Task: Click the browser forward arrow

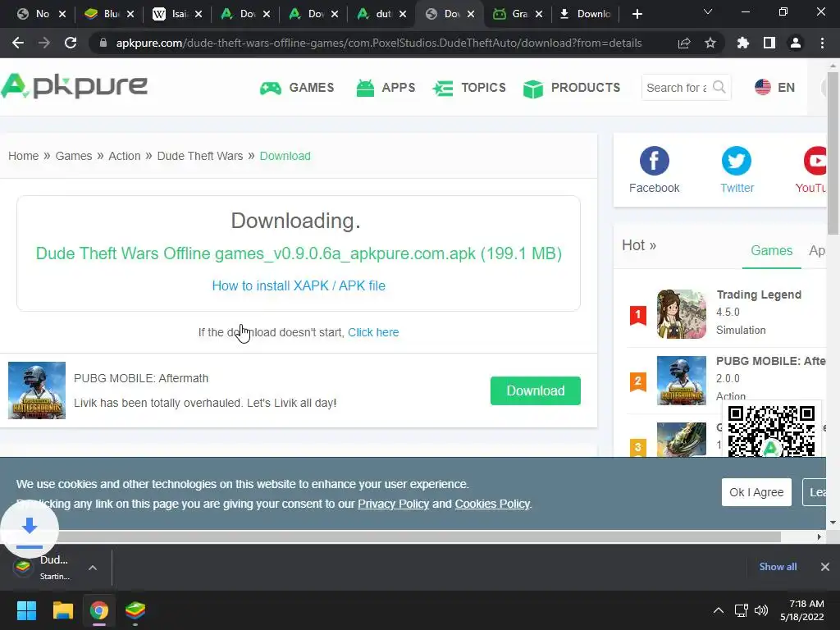Action: [x=44, y=43]
